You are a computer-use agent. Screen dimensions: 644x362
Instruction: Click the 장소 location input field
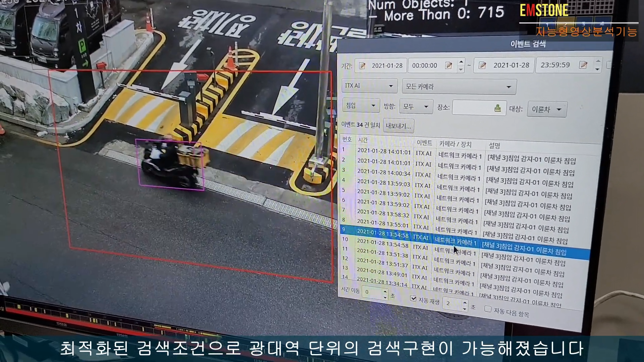479,108
